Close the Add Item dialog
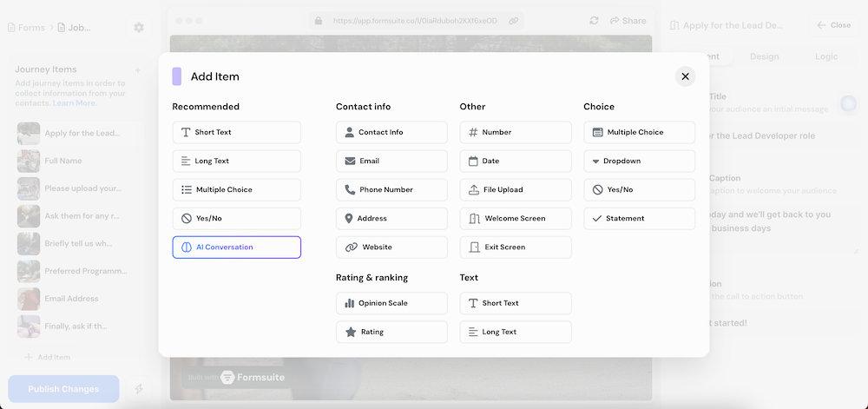The height and width of the screenshot is (409, 868). pyautogui.click(x=685, y=76)
